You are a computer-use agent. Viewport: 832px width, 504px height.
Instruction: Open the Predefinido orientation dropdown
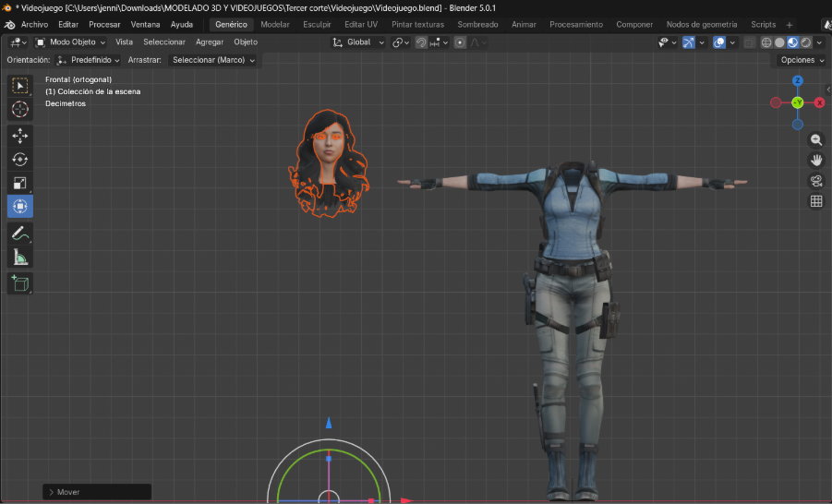point(88,61)
